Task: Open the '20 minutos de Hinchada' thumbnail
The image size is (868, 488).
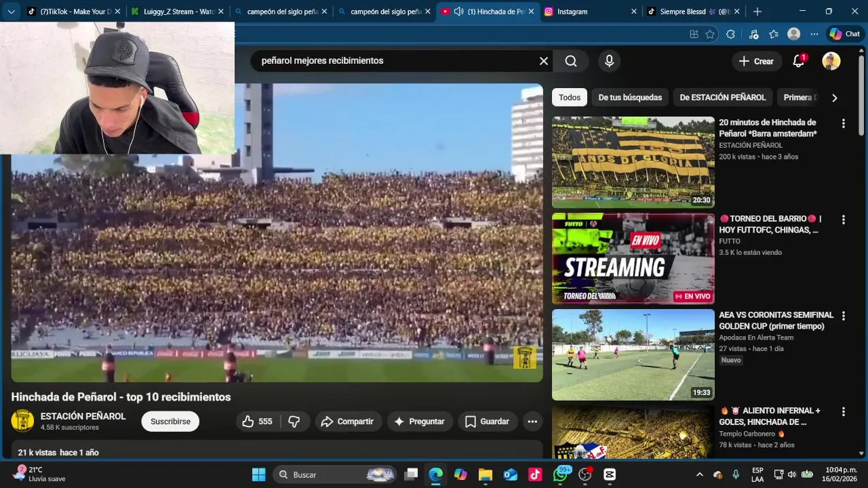Action: (633, 162)
